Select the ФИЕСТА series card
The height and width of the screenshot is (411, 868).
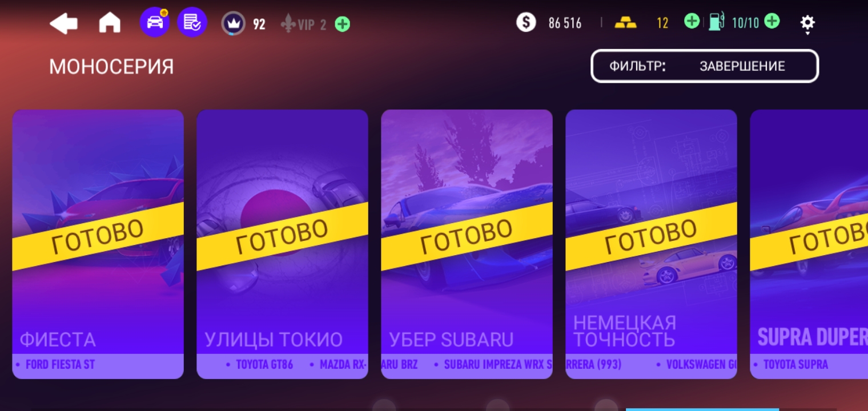click(98, 244)
